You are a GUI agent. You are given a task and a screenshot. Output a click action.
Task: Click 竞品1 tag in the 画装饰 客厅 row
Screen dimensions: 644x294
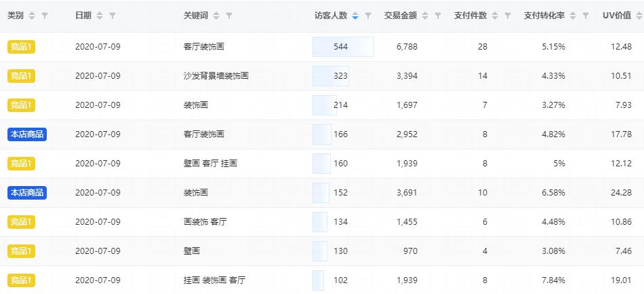click(22, 222)
